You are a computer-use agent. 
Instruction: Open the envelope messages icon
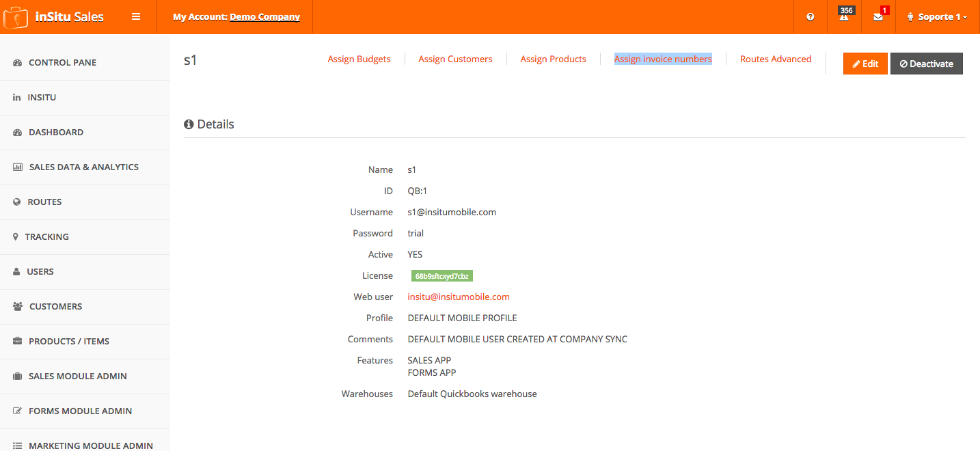pos(878,17)
